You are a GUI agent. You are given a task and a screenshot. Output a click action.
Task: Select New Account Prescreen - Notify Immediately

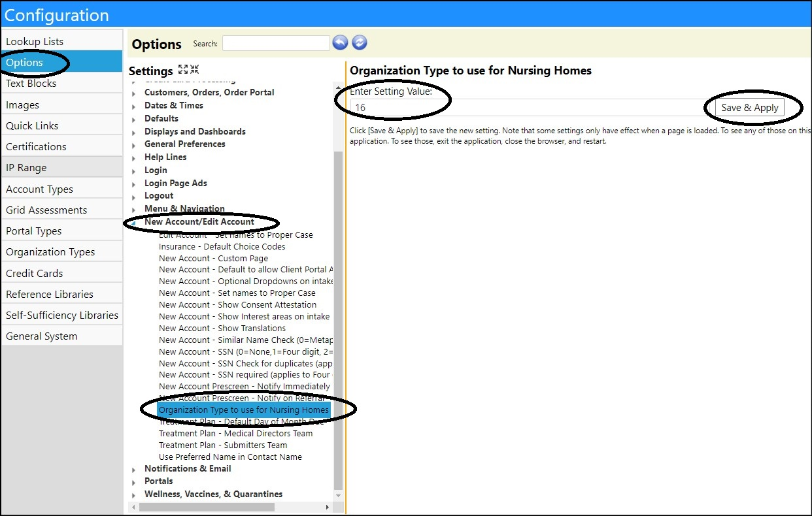tap(245, 386)
